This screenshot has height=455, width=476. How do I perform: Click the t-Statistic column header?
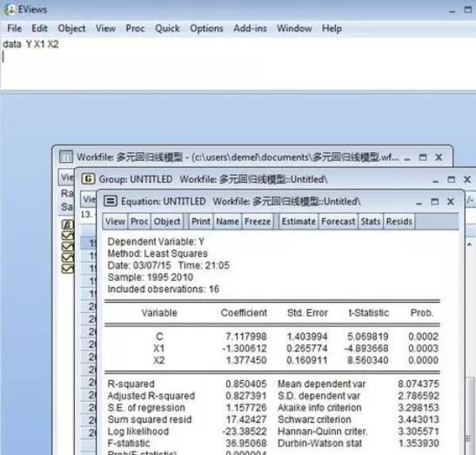click(x=369, y=313)
